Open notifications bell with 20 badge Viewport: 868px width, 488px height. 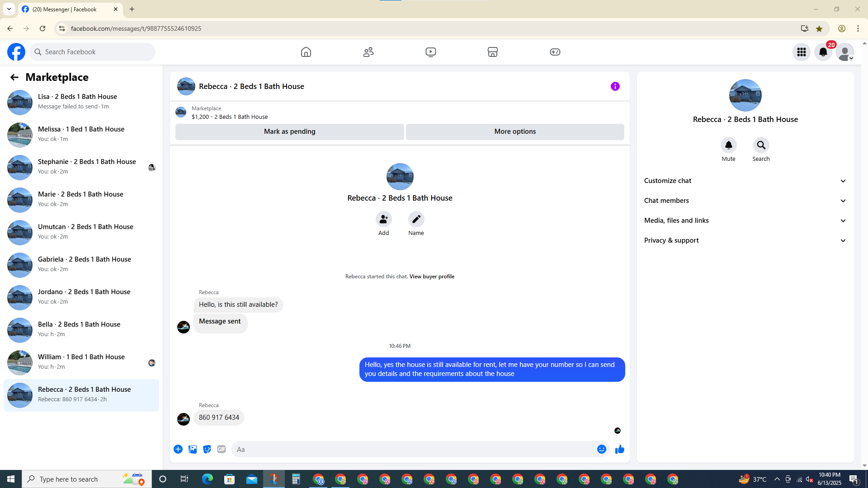point(823,52)
